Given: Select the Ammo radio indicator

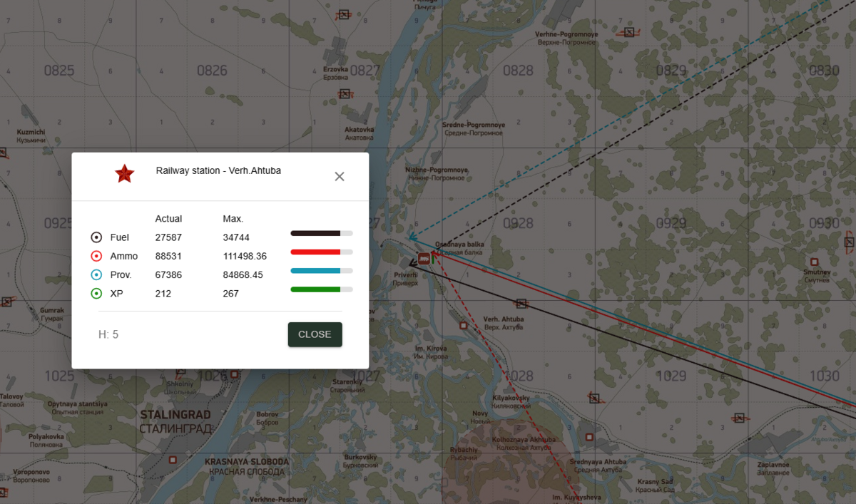Looking at the screenshot, I should pyautogui.click(x=96, y=256).
